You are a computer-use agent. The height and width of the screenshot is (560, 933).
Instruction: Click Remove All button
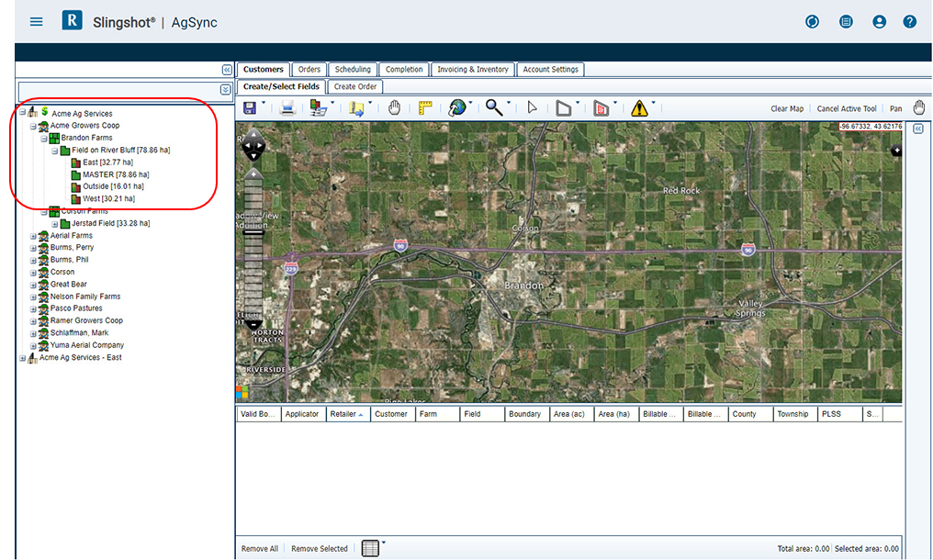tap(260, 549)
